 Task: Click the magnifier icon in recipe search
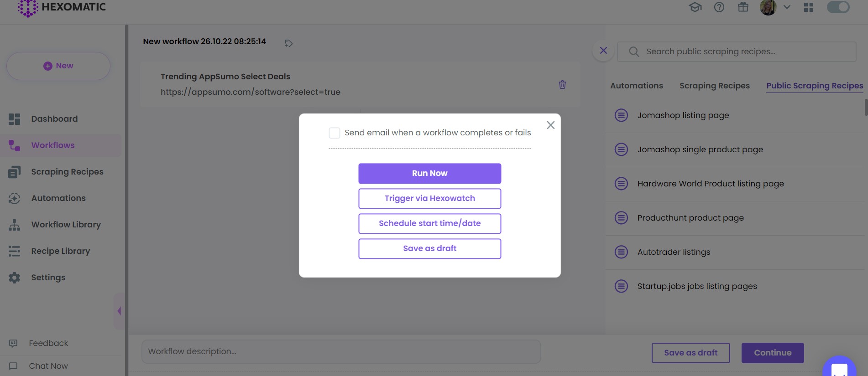[634, 52]
